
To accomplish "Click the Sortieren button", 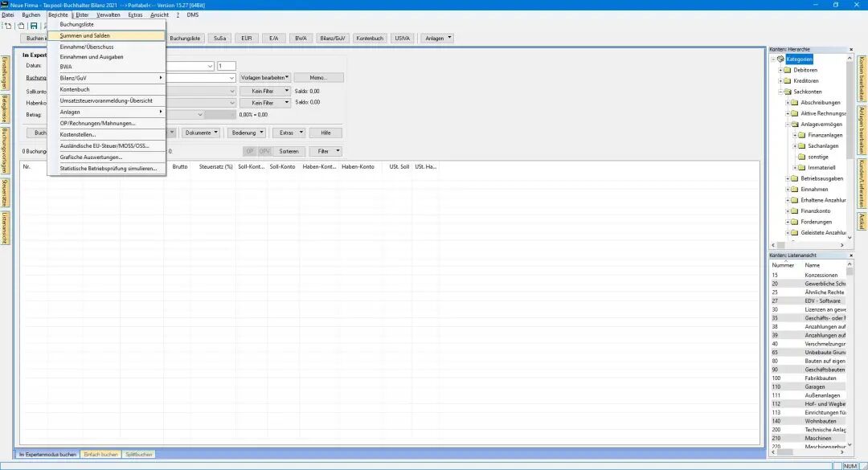I will point(289,151).
